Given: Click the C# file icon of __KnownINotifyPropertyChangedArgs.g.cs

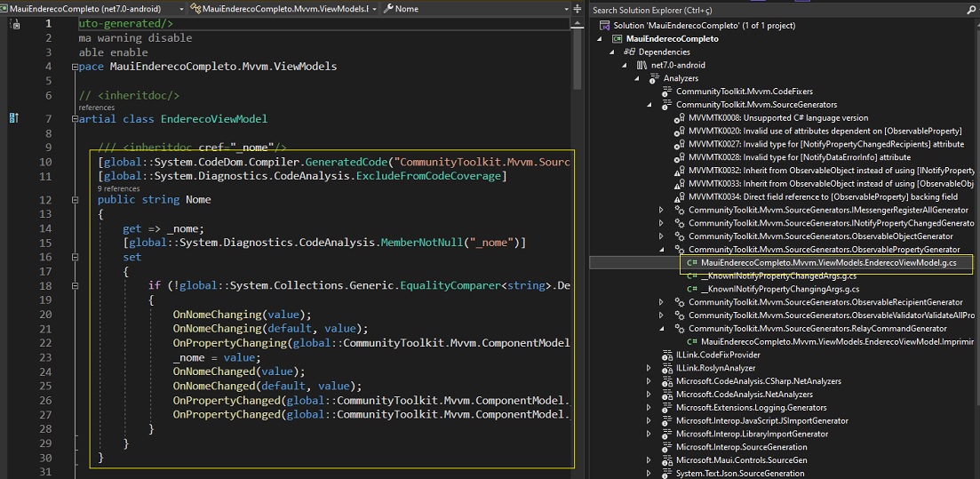Looking at the screenshot, I should 692,275.
